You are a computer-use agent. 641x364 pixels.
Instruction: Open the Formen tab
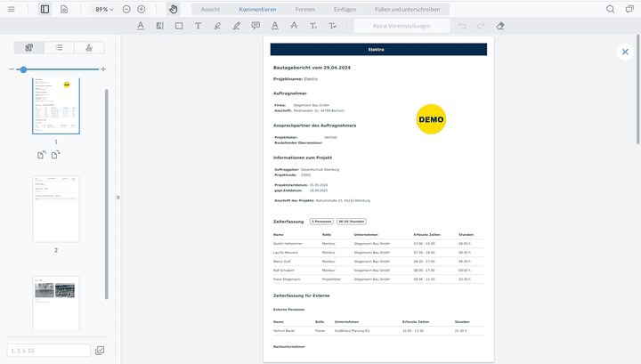(304, 9)
